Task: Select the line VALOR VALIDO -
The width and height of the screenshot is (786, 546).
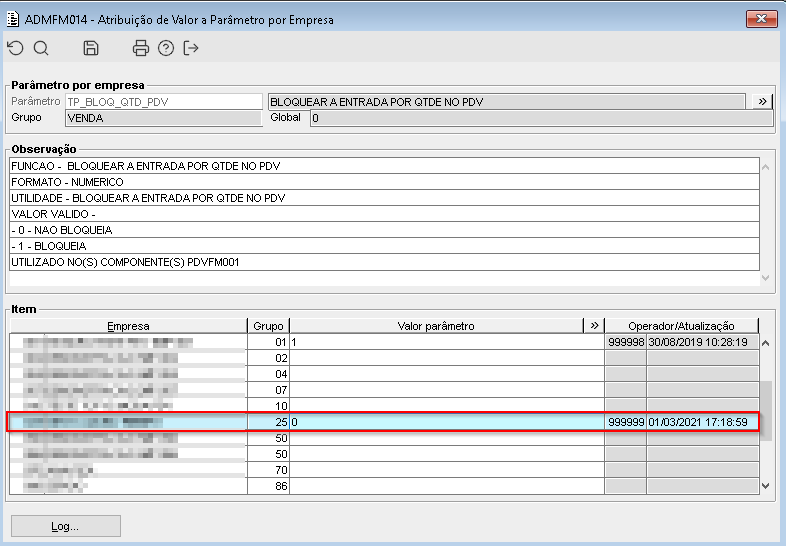Action: click(384, 214)
